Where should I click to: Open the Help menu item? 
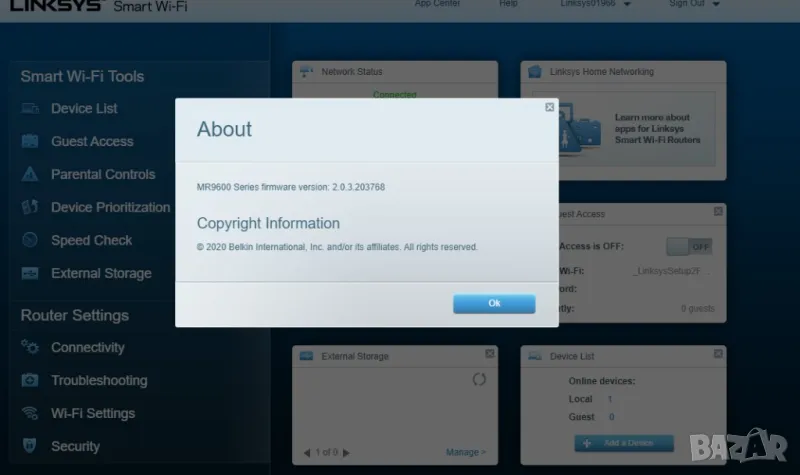click(508, 4)
